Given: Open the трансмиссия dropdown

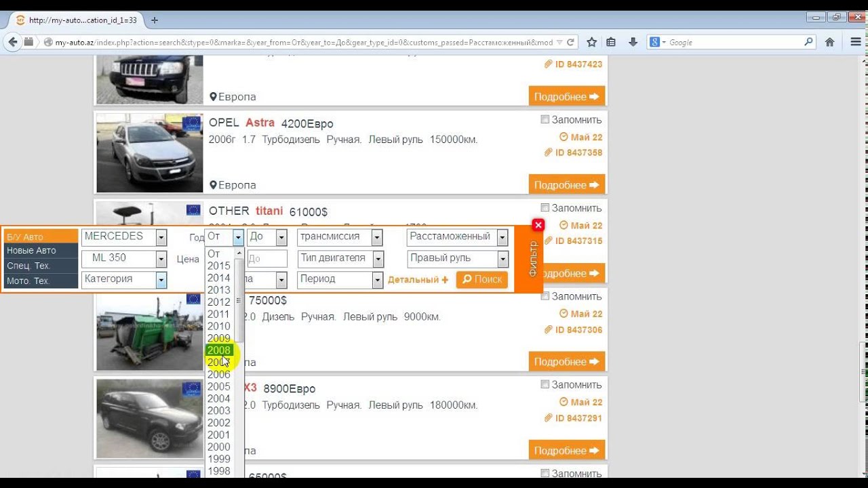Looking at the screenshot, I should click(x=340, y=237).
